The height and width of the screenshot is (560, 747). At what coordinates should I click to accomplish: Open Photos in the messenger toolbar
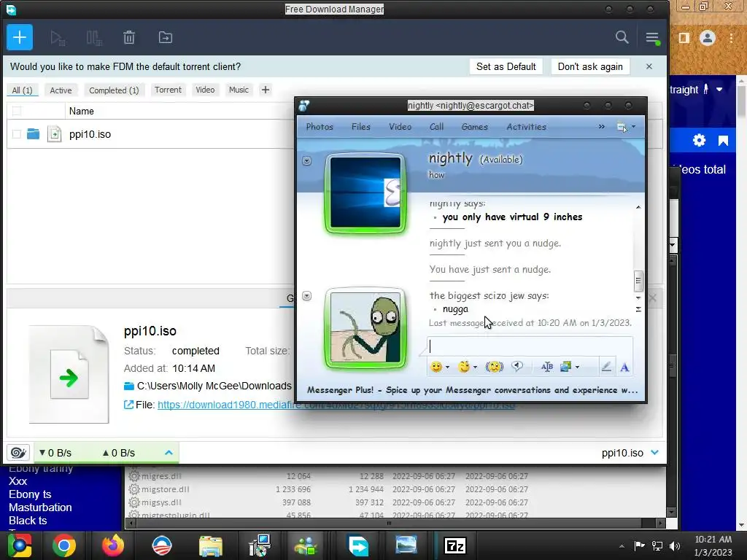320,127
